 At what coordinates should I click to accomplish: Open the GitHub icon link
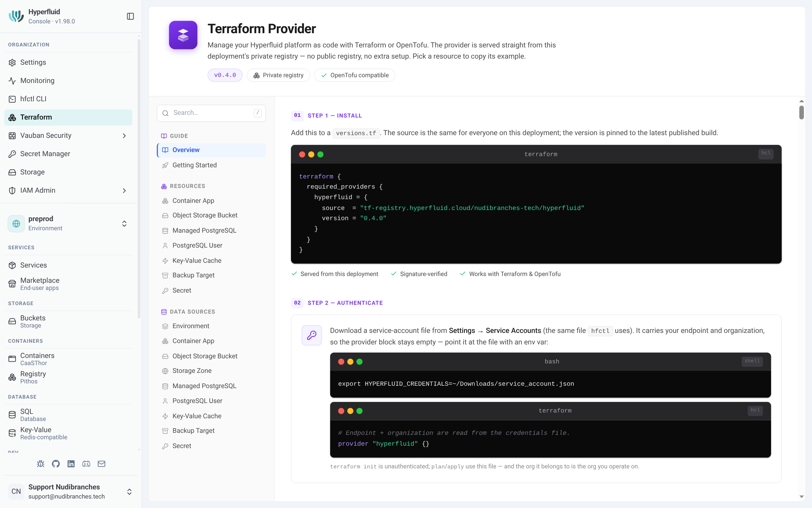[x=56, y=464]
